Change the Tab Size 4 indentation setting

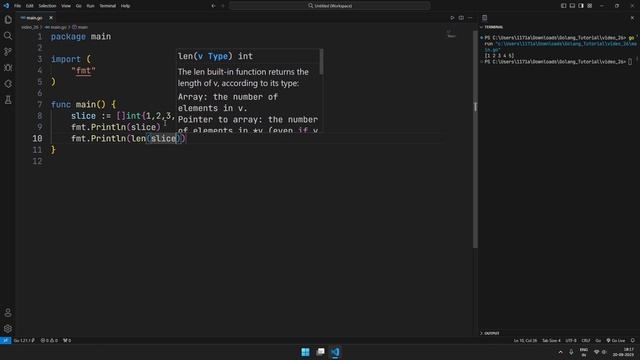(551, 340)
